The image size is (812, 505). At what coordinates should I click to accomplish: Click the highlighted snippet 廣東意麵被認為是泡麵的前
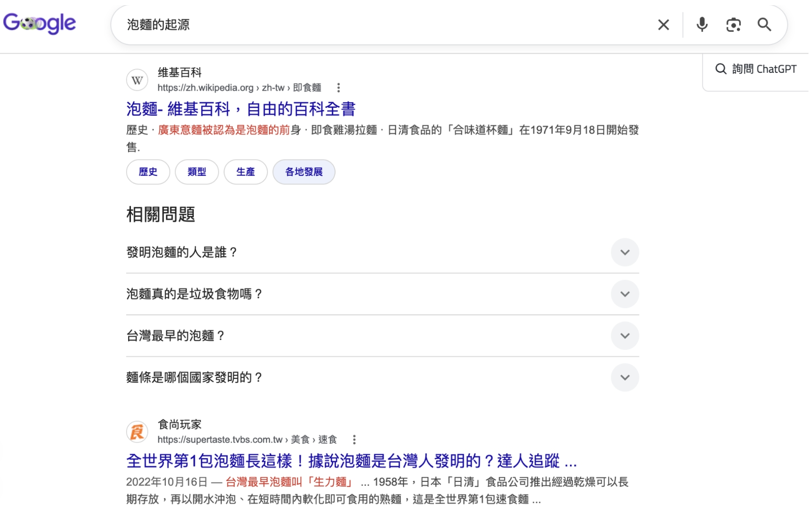click(225, 131)
